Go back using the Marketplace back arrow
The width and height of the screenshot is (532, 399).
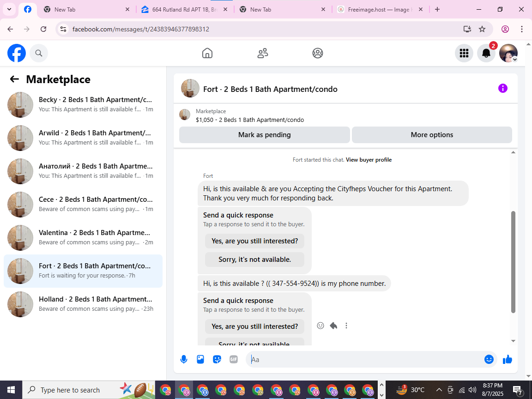coord(14,79)
